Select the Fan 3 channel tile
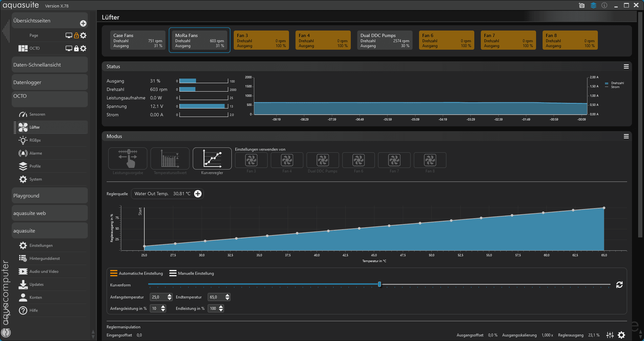This screenshot has width=644, height=341. point(261,40)
